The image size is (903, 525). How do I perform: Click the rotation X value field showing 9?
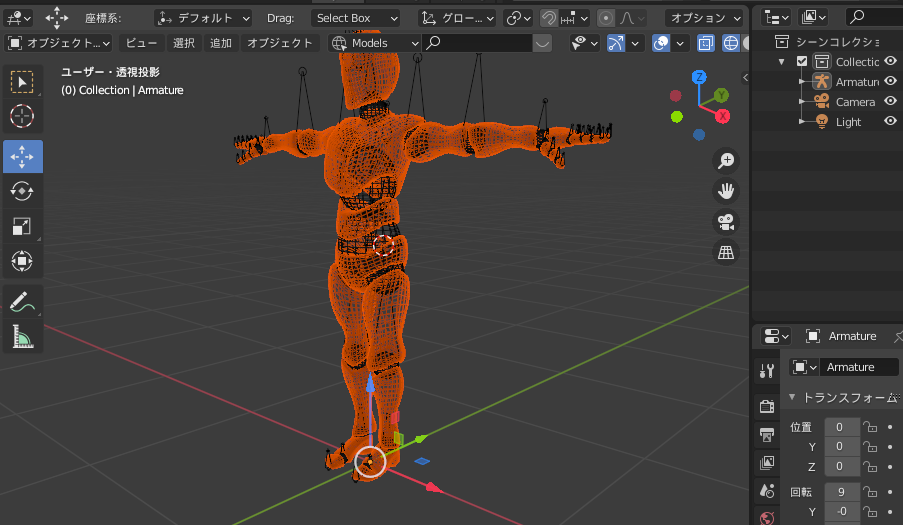coord(841,492)
